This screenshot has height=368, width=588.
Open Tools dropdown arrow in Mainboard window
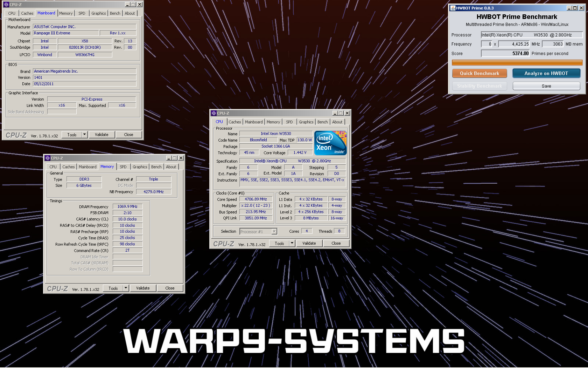coord(84,135)
